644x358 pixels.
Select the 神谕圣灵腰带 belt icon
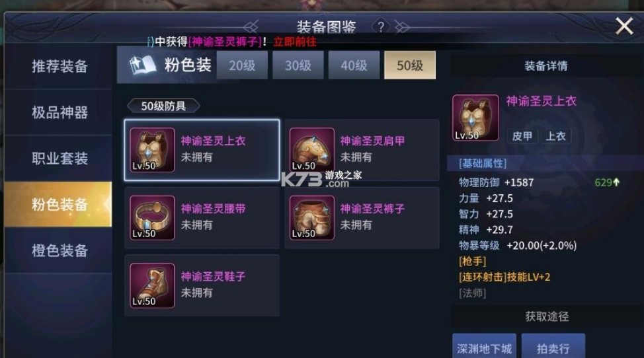[x=152, y=218]
